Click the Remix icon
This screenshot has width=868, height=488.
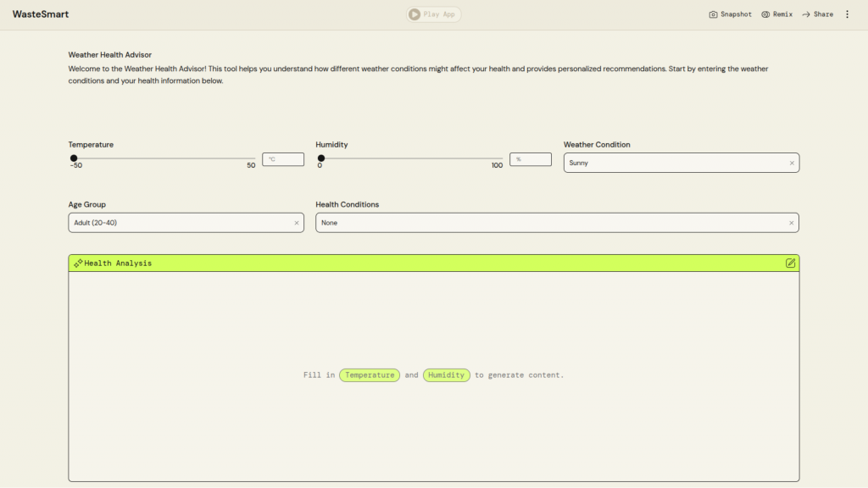(x=765, y=14)
